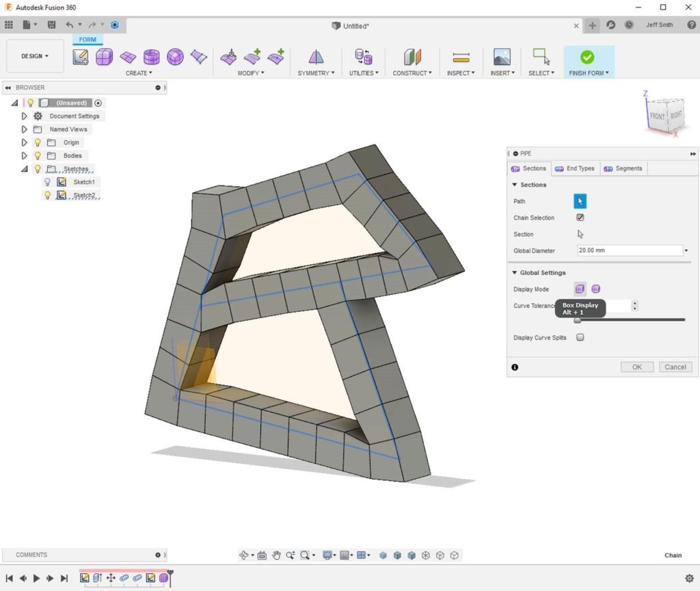Switch to the End Types tab
The width and height of the screenshot is (700, 591).
(575, 168)
